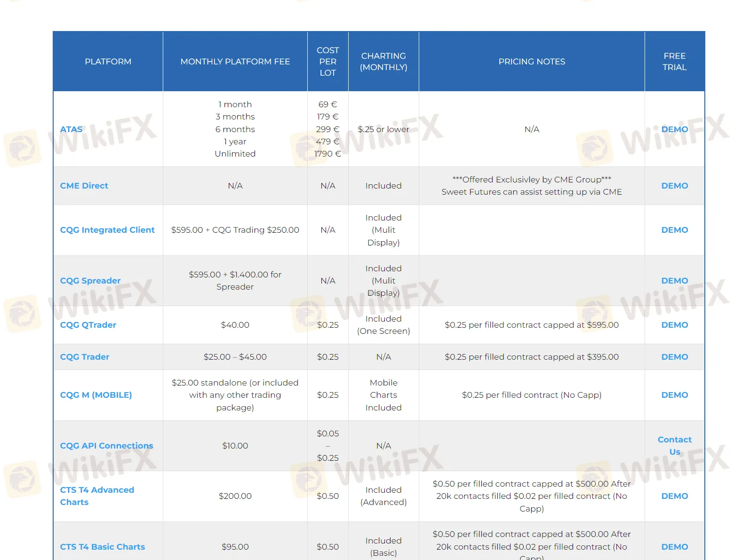Open CTS T4 Basic Charts link
Viewport: 750px width, 560px height.
pyautogui.click(x=103, y=547)
